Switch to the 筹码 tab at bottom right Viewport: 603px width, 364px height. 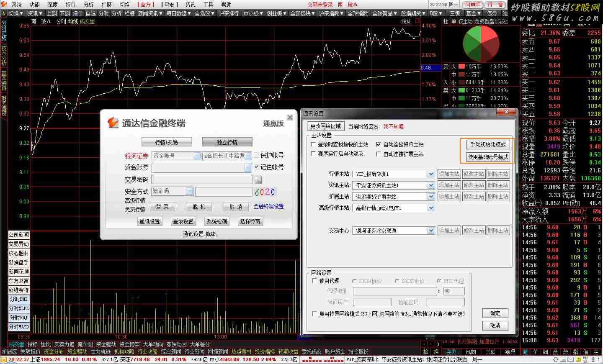click(510, 352)
